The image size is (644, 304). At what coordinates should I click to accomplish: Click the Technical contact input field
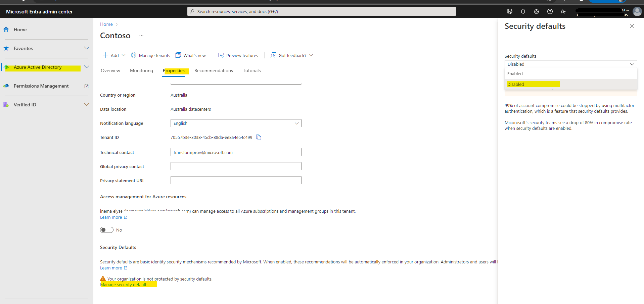pos(236,152)
